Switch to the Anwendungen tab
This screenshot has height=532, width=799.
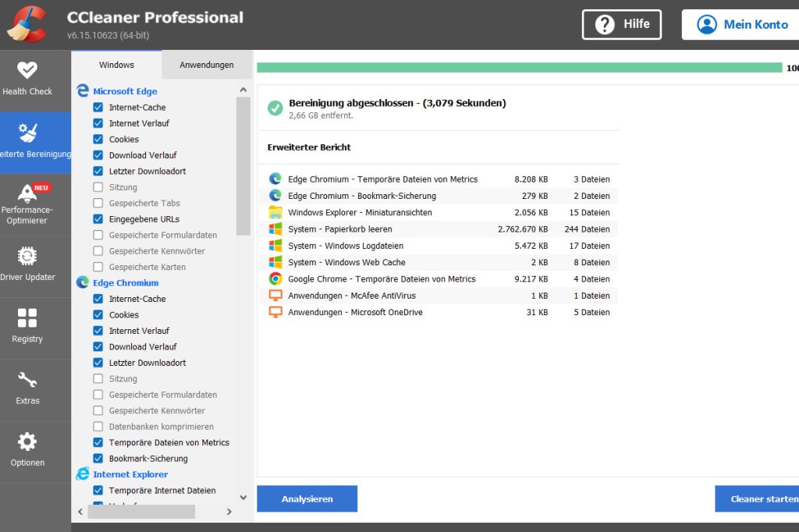(x=207, y=65)
